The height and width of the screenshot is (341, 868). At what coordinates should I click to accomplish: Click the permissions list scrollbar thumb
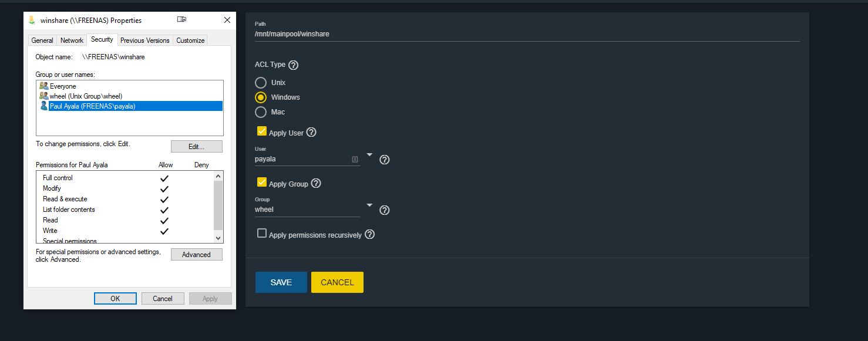tap(218, 205)
